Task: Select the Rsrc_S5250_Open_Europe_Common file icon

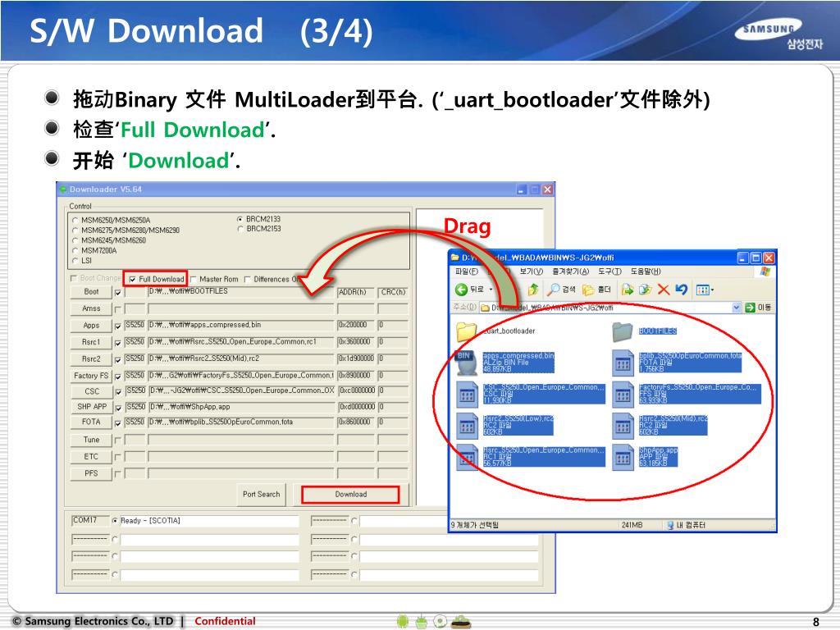Action: (x=466, y=458)
